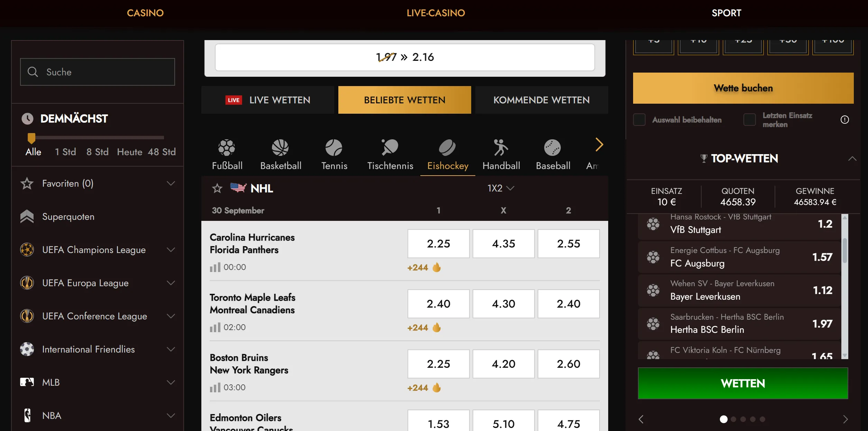
Task: Select the 8 Std time filter
Action: tap(98, 152)
